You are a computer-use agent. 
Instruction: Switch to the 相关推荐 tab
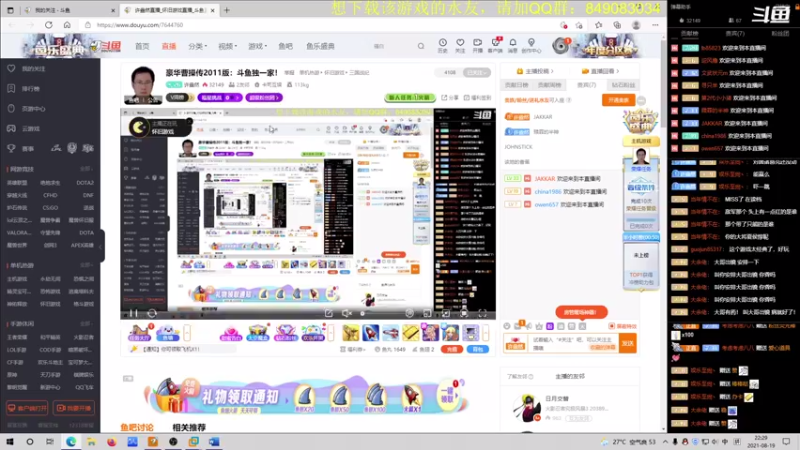(x=189, y=428)
